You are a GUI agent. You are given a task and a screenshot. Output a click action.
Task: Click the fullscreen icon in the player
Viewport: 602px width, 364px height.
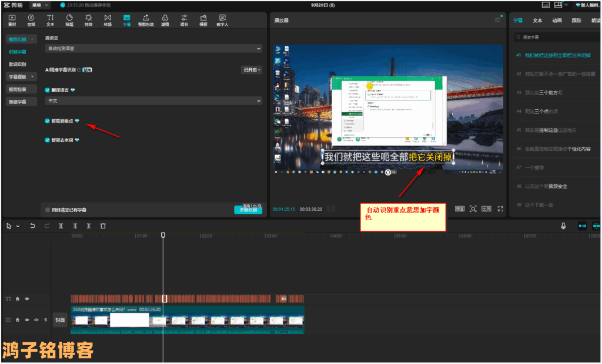pyautogui.click(x=500, y=208)
